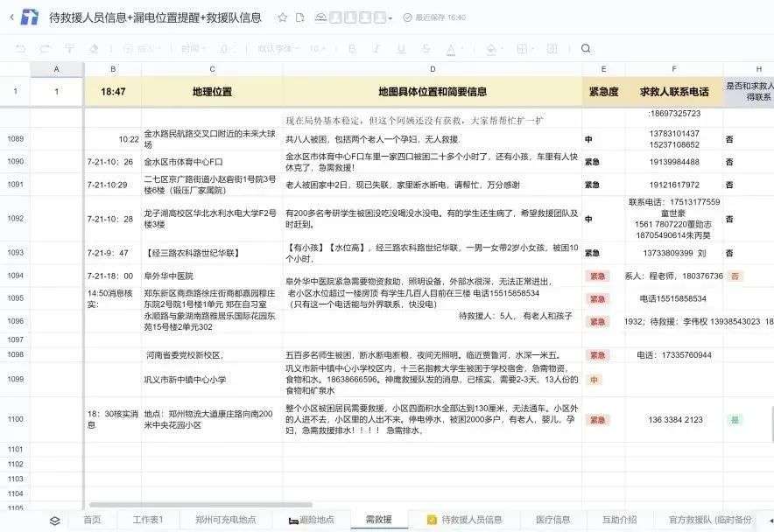Image resolution: width=774 pixels, height=532 pixels.
Task: Click the 巩义市新中镇中心小学 location cell
Action: (212, 380)
